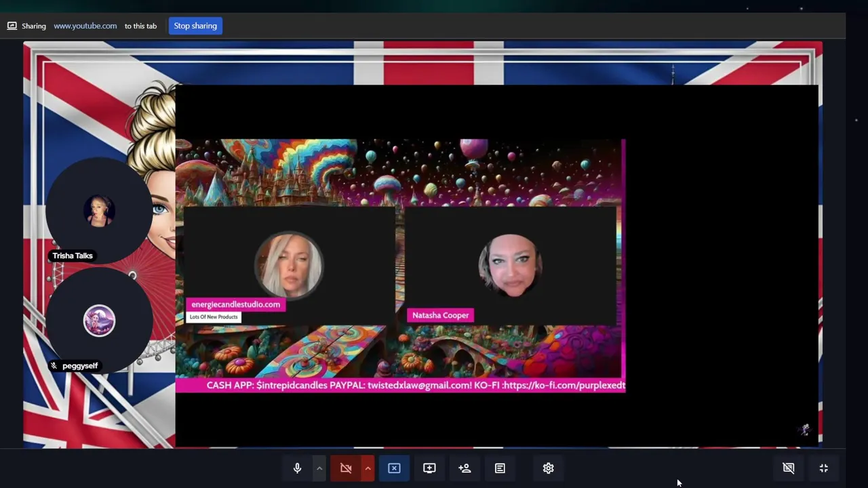Select Trisha Talks participant avatar
The height and width of the screenshot is (488, 868).
coord(99,211)
